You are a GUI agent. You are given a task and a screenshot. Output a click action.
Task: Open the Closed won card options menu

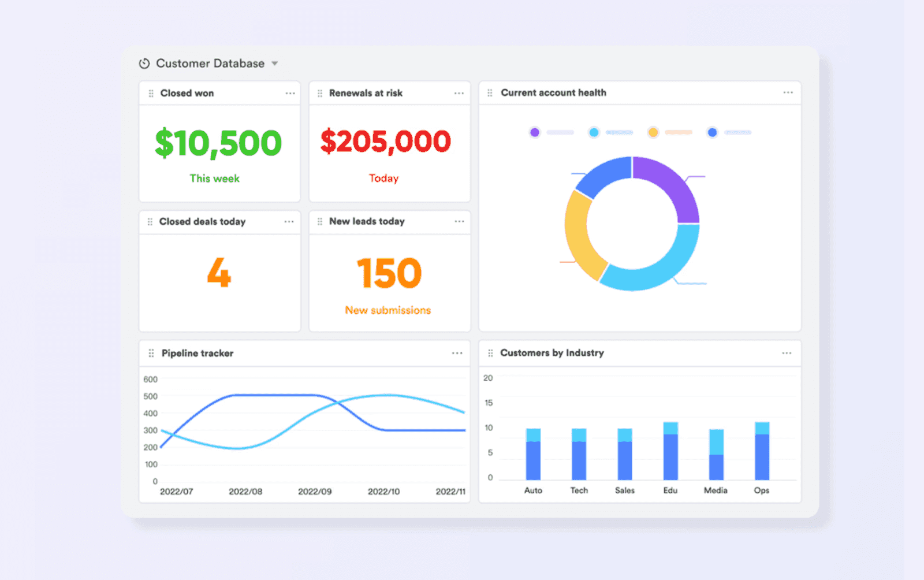[x=289, y=92]
